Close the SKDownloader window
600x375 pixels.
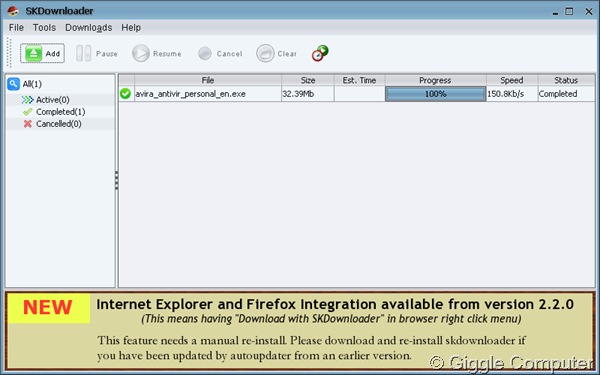tap(589, 12)
